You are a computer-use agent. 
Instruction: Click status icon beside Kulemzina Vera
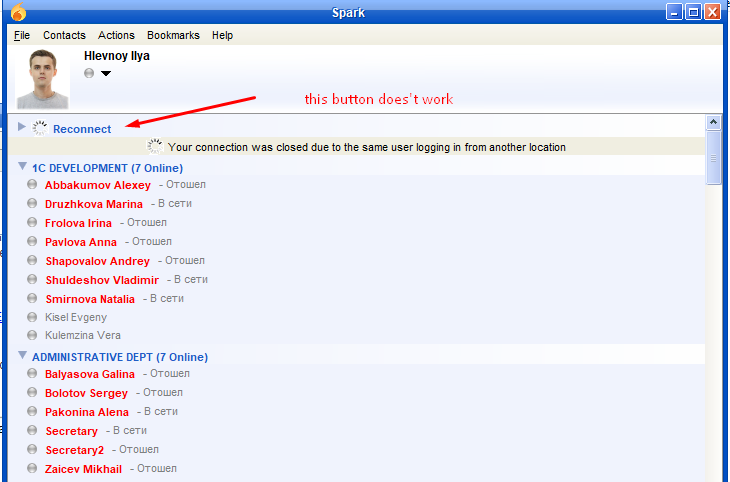coord(32,335)
